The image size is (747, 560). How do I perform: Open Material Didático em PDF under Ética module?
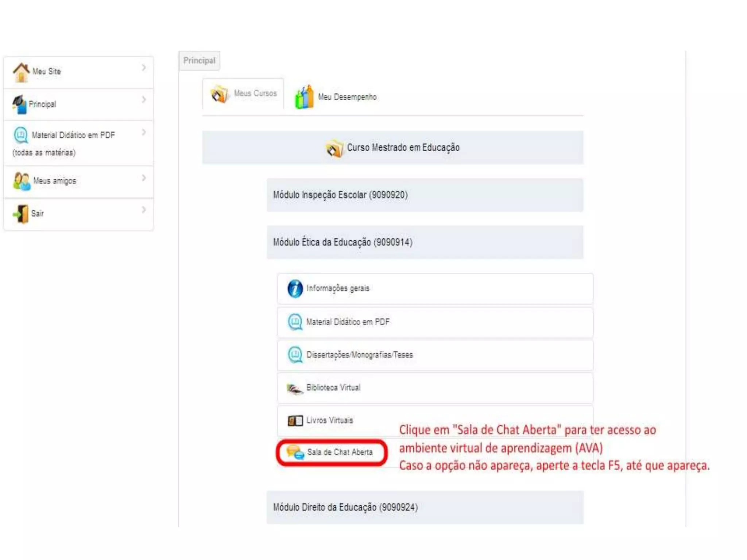(435, 322)
